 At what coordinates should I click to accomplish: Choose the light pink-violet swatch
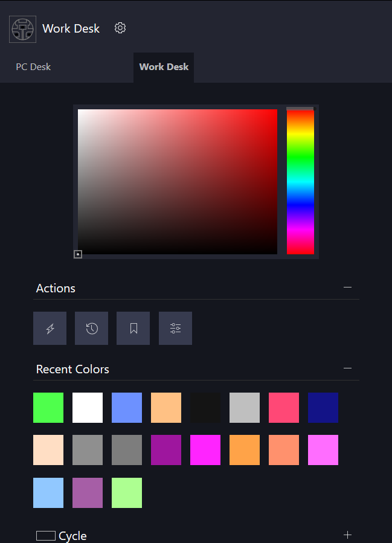[x=323, y=450]
